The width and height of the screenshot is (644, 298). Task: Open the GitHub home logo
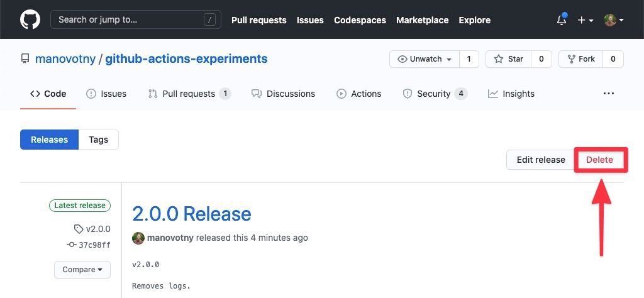pyautogui.click(x=30, y=19)
